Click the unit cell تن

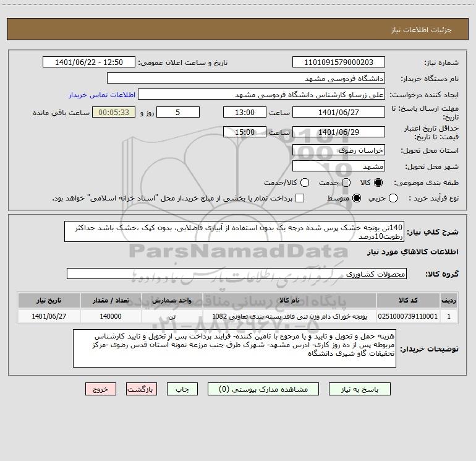(172, 316)
